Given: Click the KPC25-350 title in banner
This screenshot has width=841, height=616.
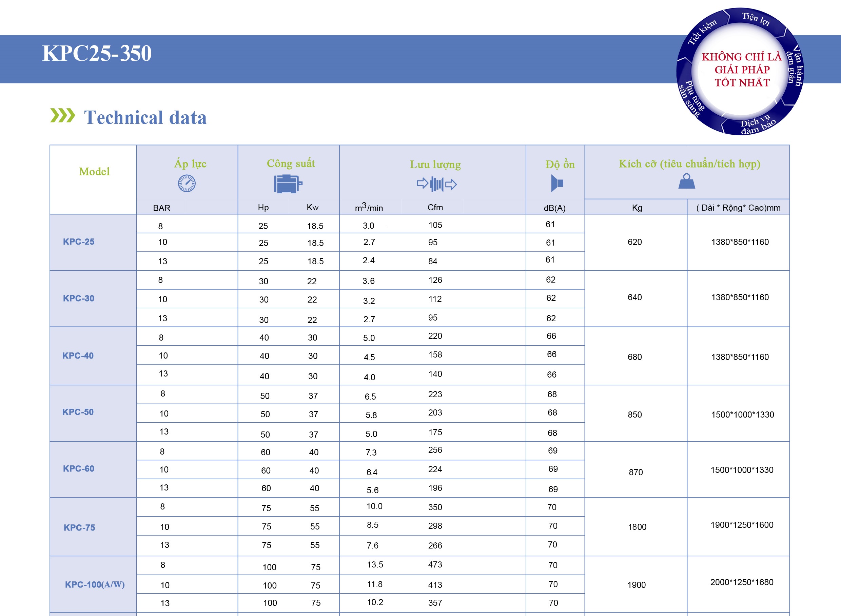Looking at the screenshot, I should coord(97,53).
